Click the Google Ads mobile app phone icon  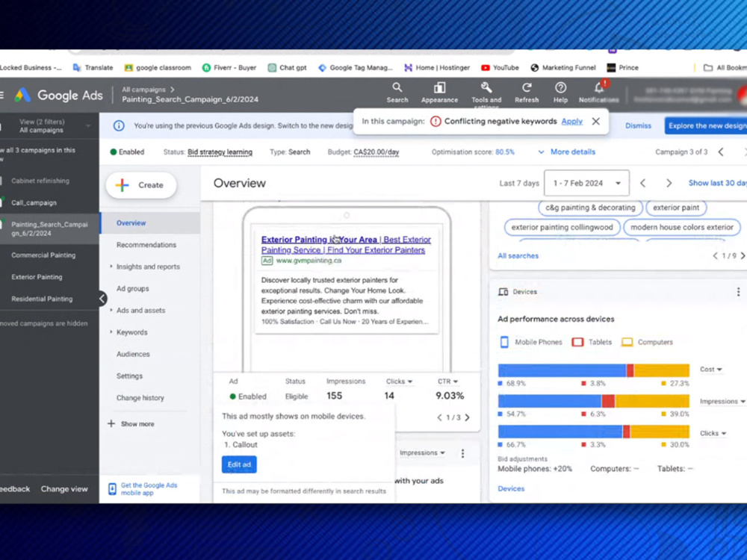tap(112, 489)
